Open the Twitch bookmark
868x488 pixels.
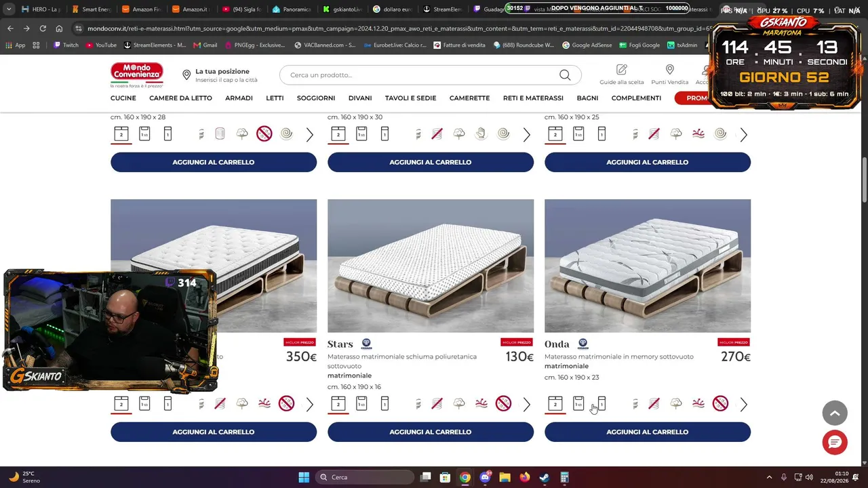[x=65, y=45]
